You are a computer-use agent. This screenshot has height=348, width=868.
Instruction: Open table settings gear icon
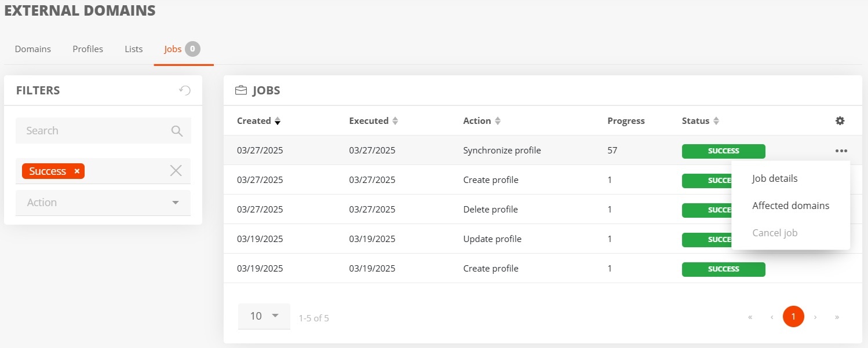(x=840, y=121)
